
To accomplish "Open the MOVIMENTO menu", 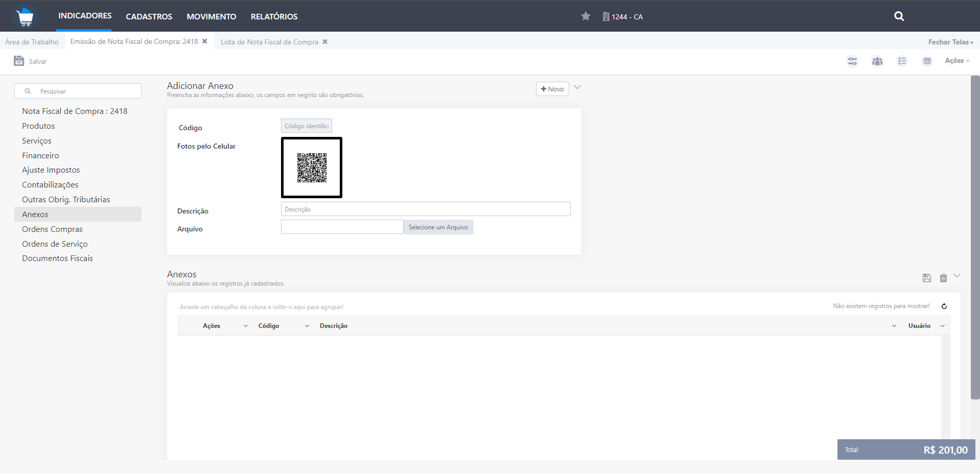I will (x=212, y=17).
